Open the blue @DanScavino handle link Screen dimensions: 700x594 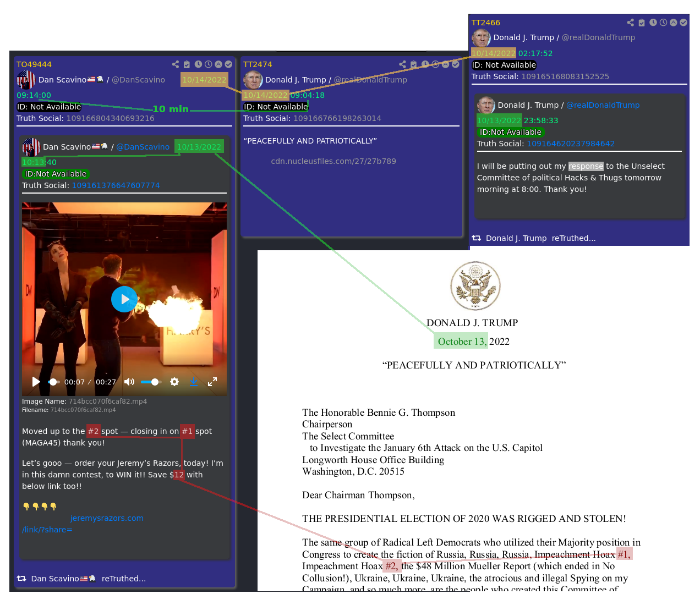tap(143, 147)
